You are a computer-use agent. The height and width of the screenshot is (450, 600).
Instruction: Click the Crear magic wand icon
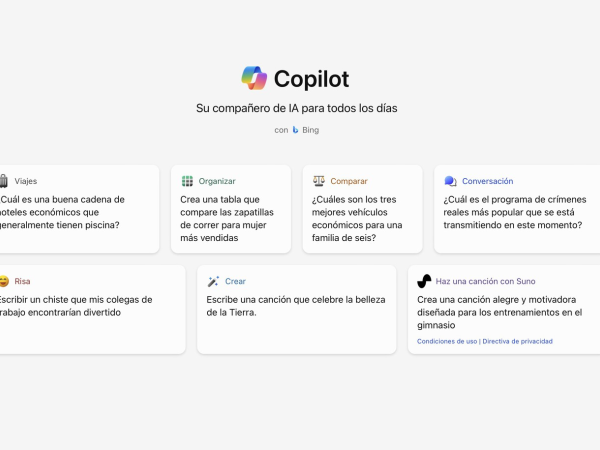[213, 281]
